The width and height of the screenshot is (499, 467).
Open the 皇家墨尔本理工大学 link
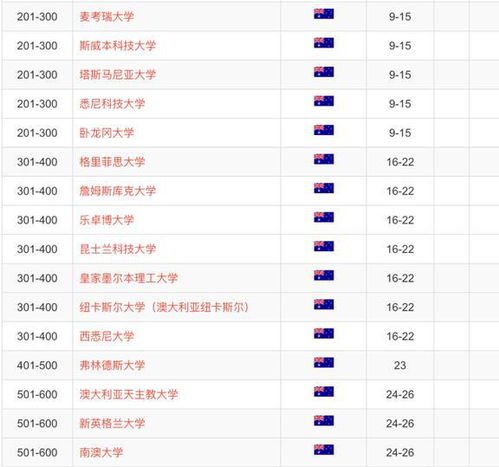tap(129, 278)
